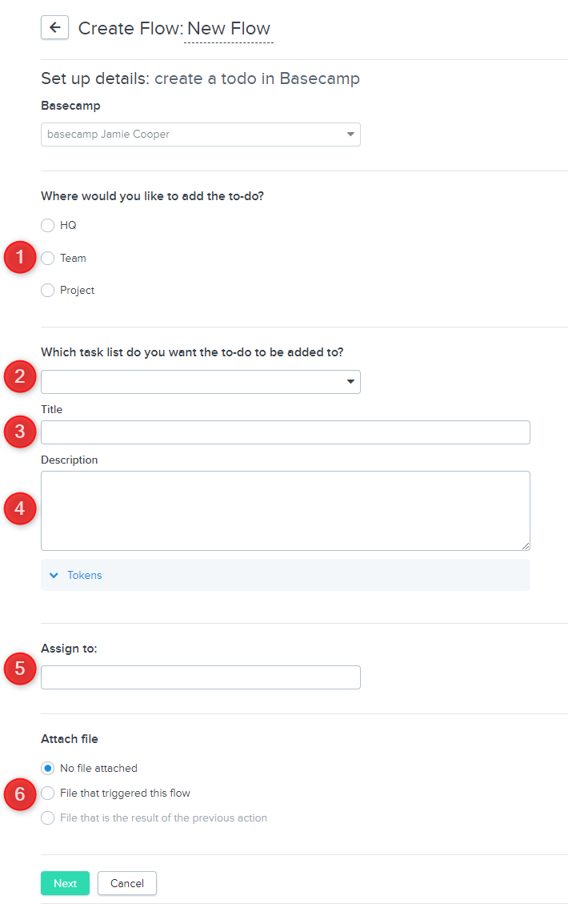Click the red step 4 marker

click(20, 508)
